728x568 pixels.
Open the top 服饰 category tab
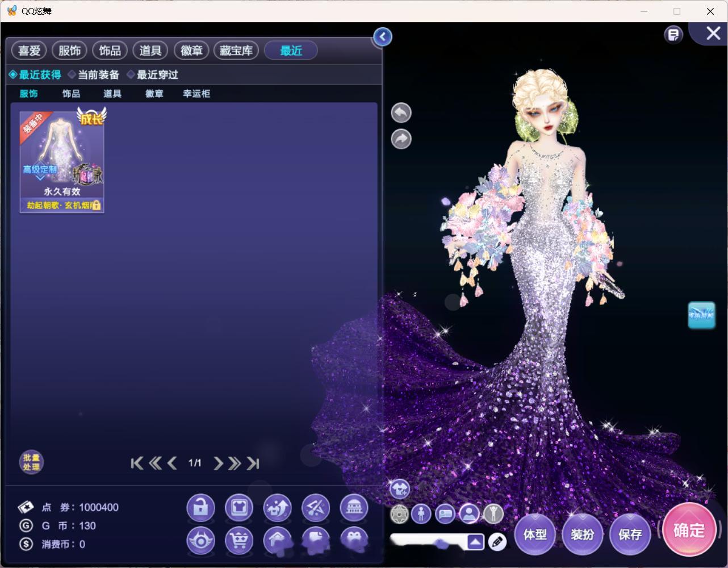coord(69,51)
